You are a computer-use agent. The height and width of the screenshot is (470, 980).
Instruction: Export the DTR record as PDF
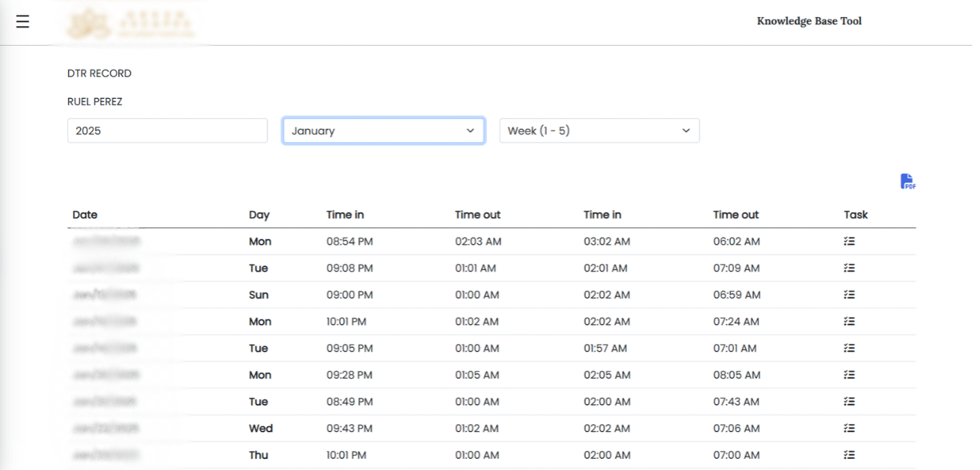(907, 182)
